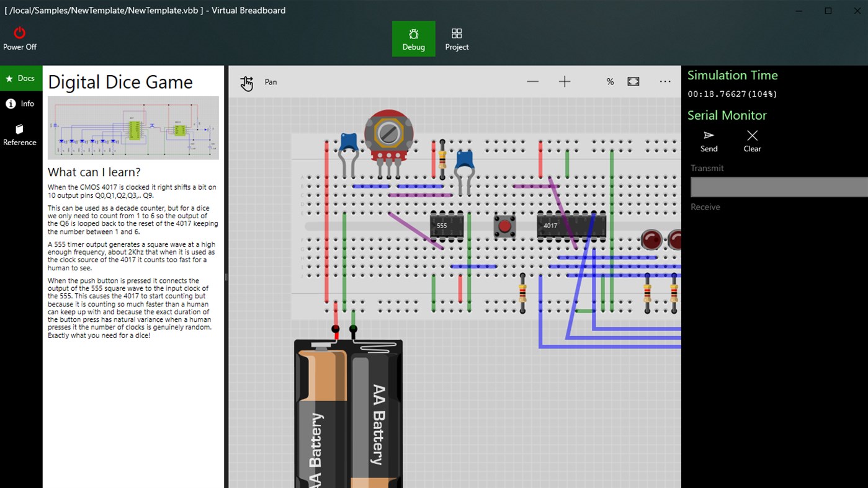
Task: Zoom out of the breadboard view
Action: click(532, 81)
